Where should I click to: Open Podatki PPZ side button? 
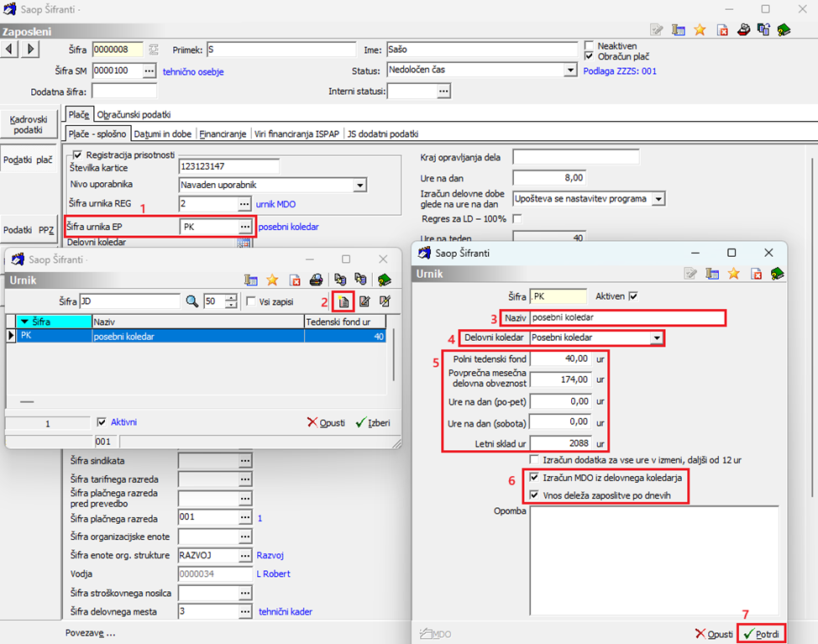(x=29, y=230)
